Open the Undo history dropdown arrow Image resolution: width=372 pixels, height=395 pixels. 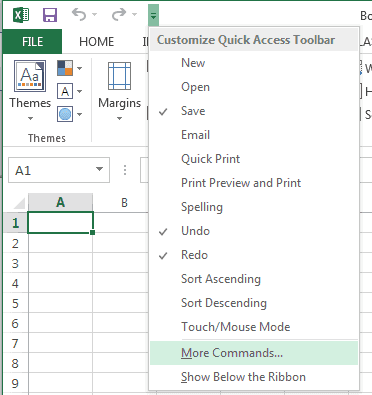[94, 15]
